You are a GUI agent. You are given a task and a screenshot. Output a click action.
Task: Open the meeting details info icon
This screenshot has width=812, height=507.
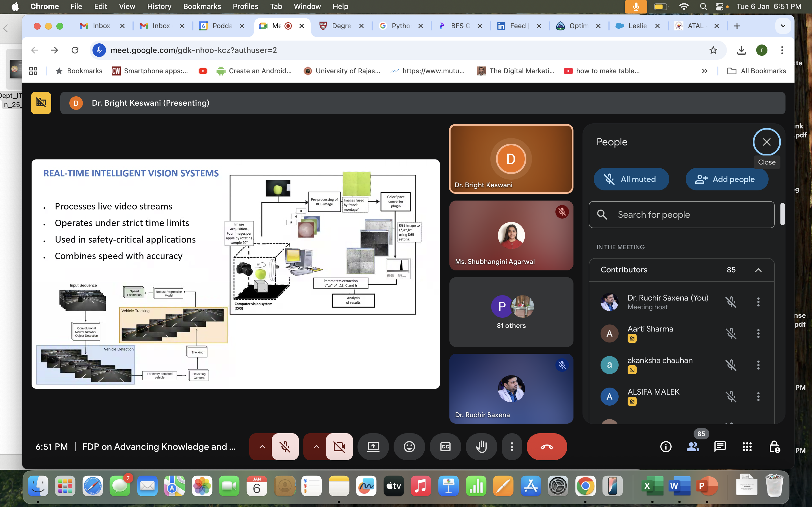pos(666,447)
